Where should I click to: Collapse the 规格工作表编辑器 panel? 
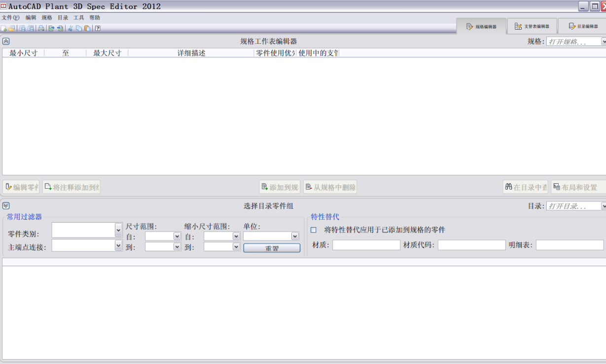pyautogui.click(x=6, y=41)
